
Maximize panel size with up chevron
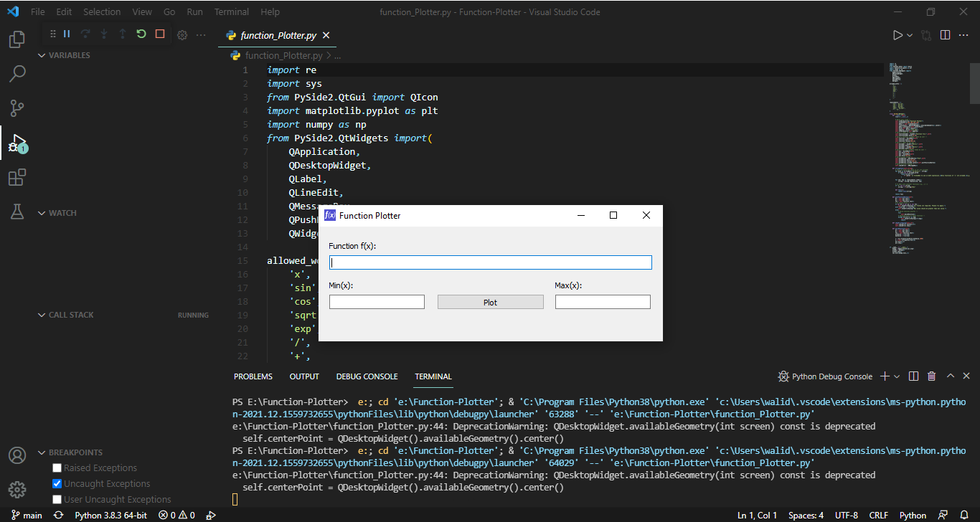(x=951, y=376)
